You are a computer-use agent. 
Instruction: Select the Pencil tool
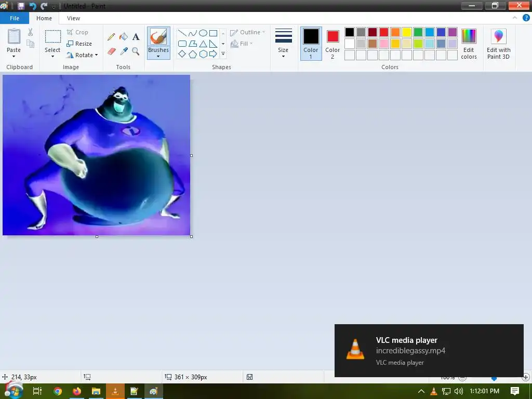click(111, 37)
